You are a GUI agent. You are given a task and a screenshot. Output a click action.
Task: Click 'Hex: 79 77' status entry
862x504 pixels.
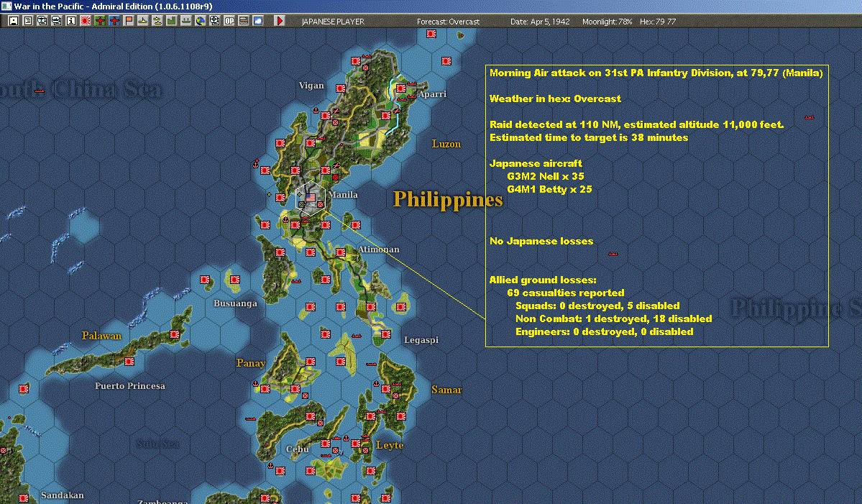pos(658,22)
